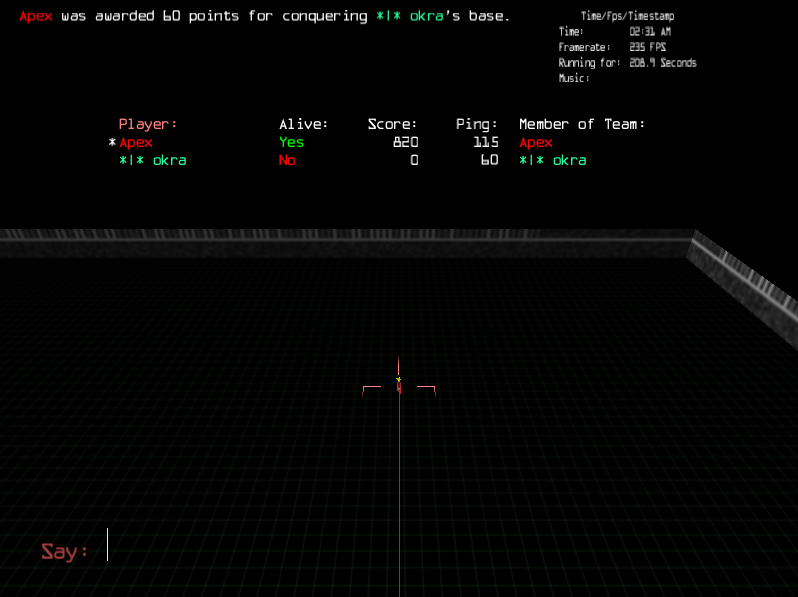This screenshot has width=798, height=597.
Task: Click Apex's ping value of 115
Action: click(486, 143)
